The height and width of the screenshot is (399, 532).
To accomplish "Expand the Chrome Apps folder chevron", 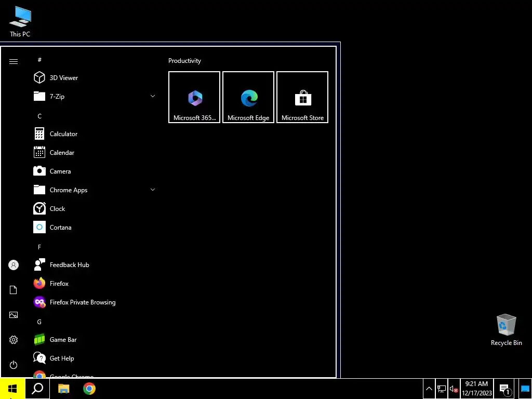I will tap(153, 190).
